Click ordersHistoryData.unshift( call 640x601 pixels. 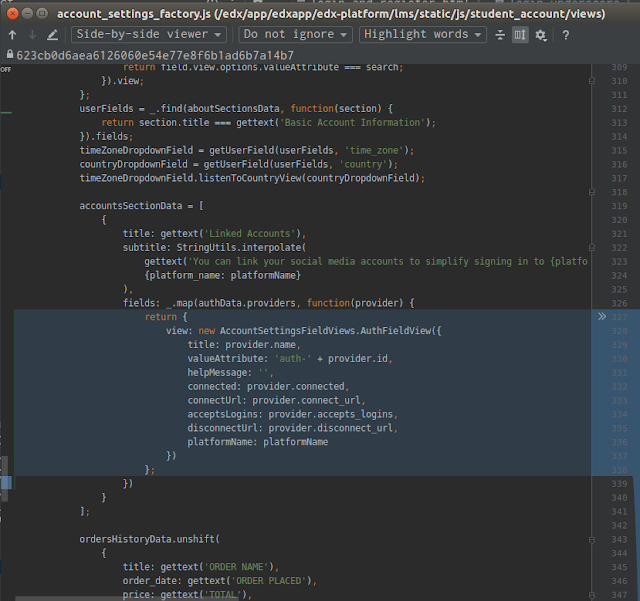(x=149, y=539)
